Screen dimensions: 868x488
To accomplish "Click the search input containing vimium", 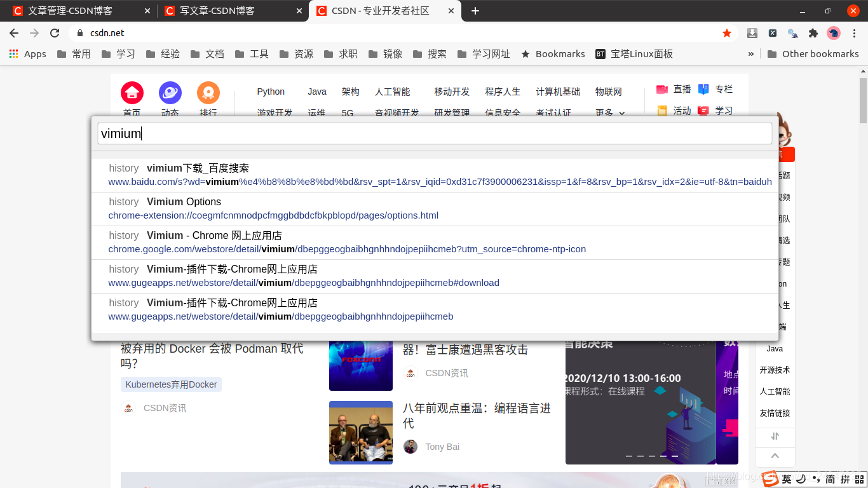I will pos(434,133).
